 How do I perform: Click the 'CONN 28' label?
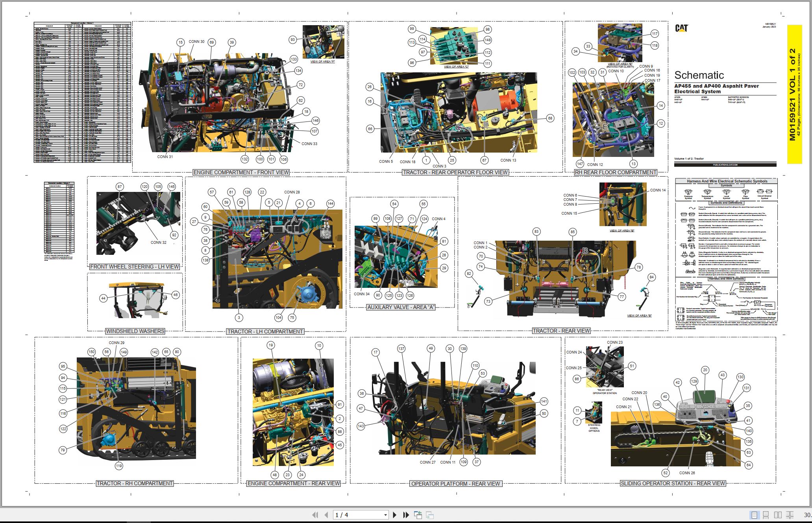coord(292,192)
